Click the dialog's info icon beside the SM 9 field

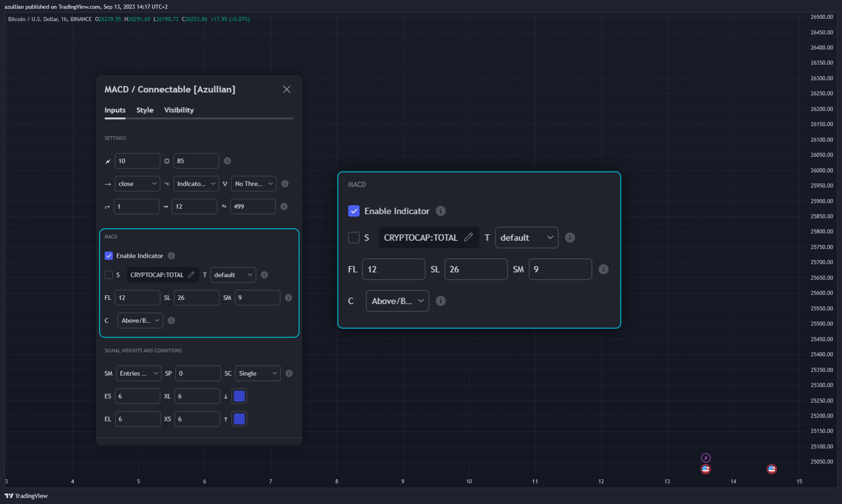(289, 298)
